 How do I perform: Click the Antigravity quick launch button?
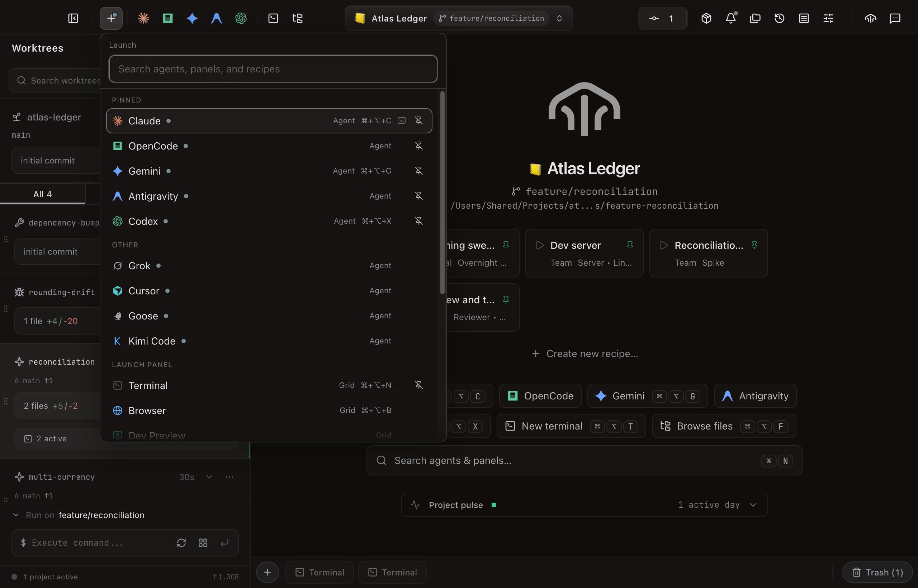(x=755, y=396)
